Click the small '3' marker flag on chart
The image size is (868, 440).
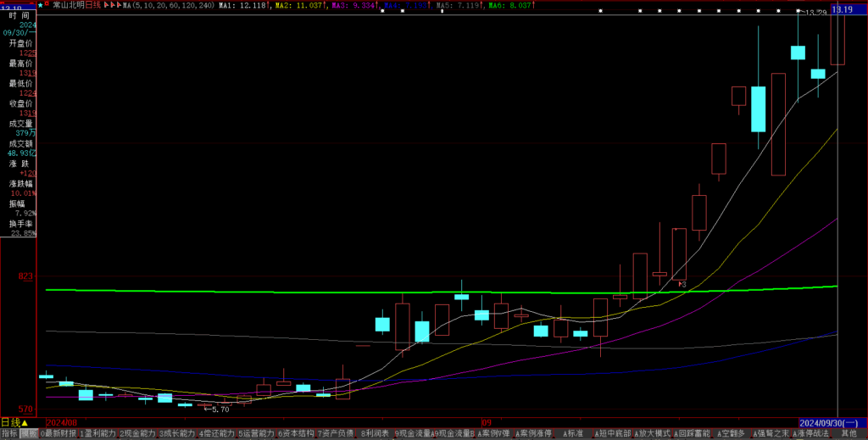(681, 283)
